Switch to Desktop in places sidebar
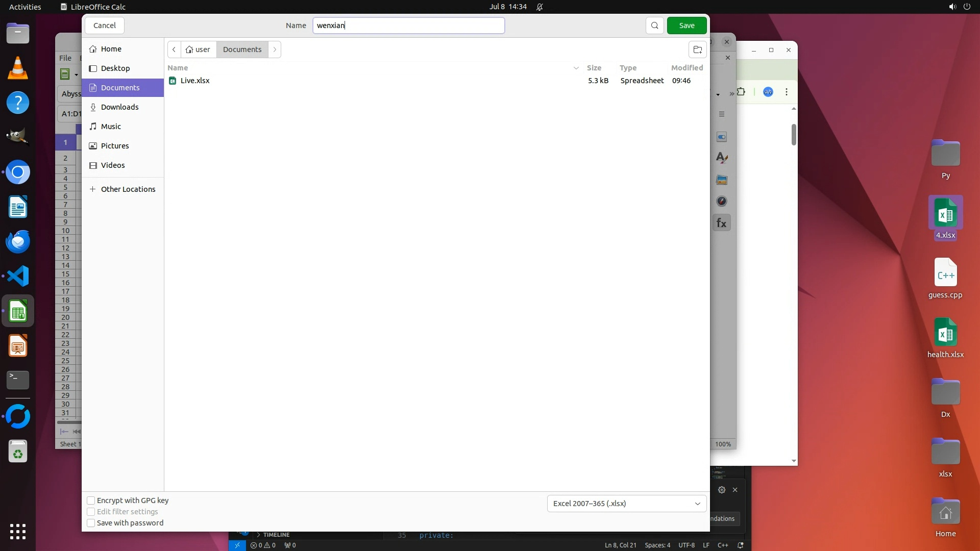980x551 pixels. 115,68
